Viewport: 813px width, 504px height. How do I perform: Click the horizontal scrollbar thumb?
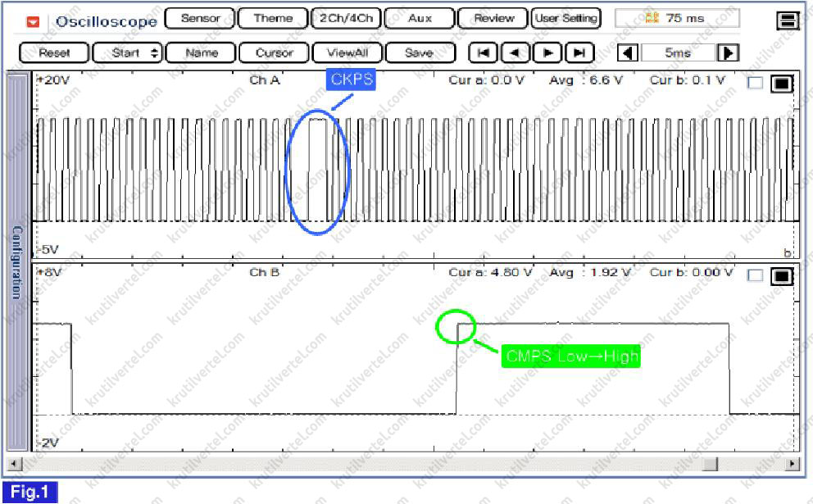tap(710, 465)
